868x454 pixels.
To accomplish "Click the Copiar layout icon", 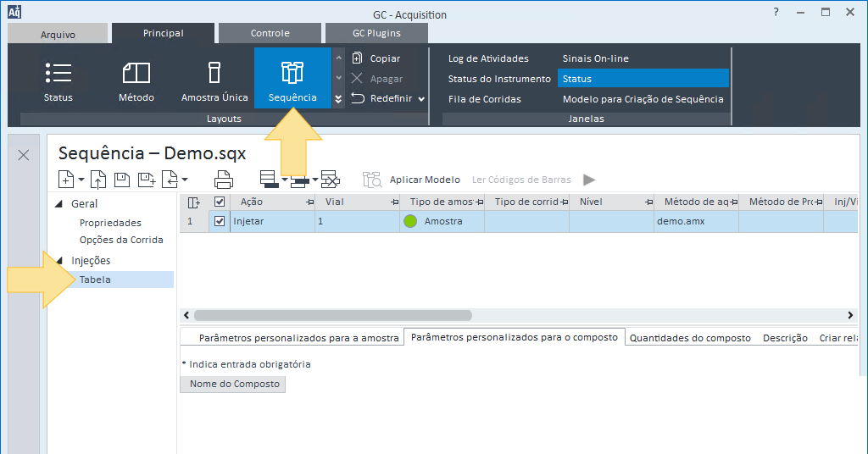I will point(357,58).
